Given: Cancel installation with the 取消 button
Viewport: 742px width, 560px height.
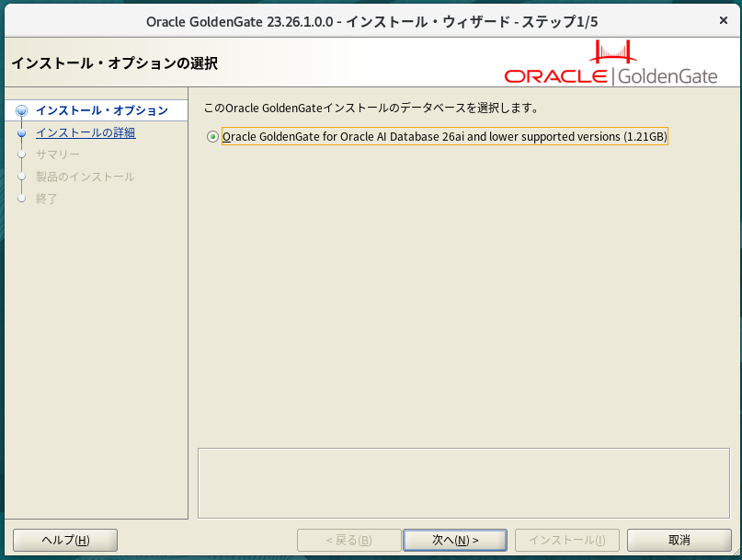Looking at the screenshot, I should [679, 540].
